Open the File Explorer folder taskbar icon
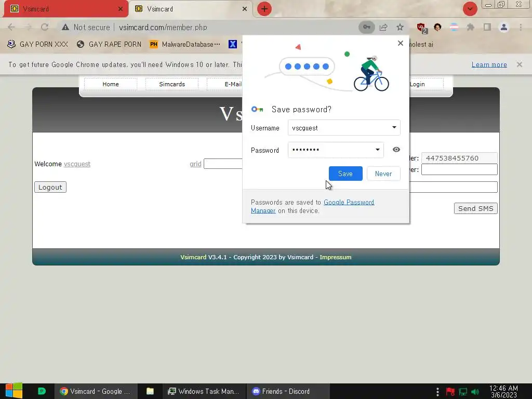Image resolution: width=532 pixels, height=399 pixels. tap(150, 391)
